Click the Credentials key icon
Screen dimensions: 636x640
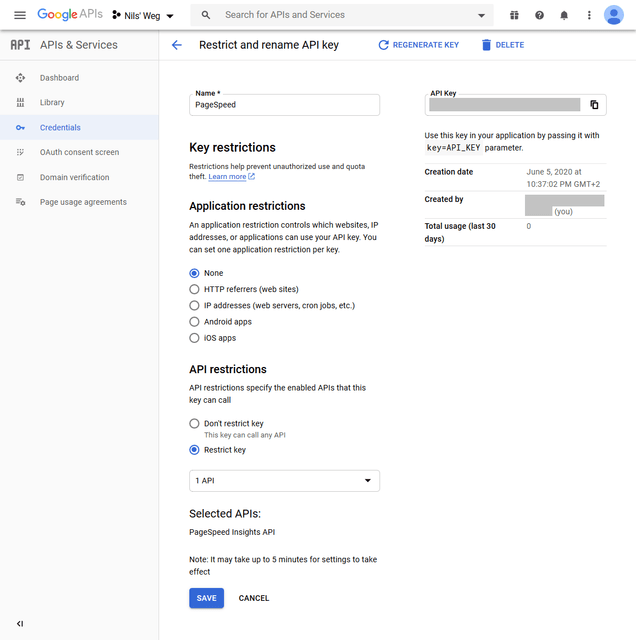20,128
